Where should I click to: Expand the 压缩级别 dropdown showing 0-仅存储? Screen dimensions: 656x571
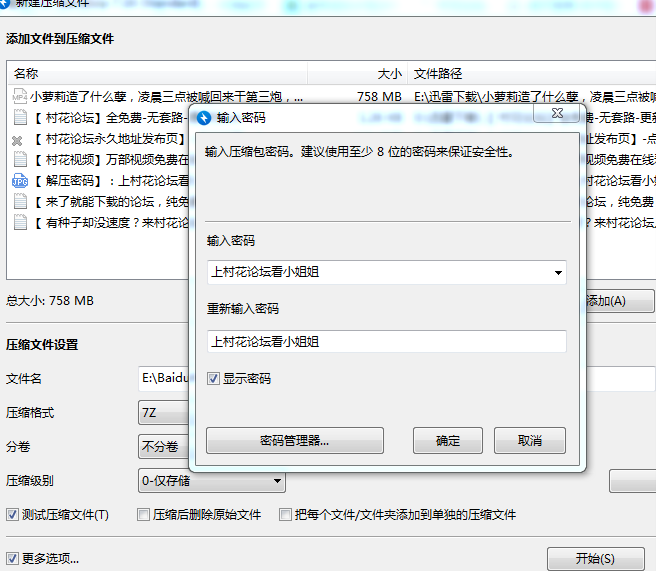(x=276, y=482)
